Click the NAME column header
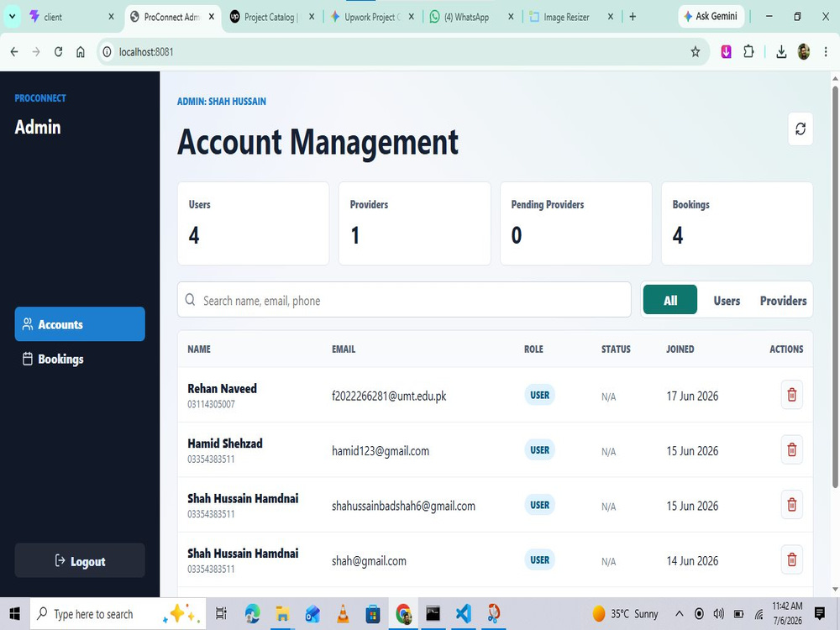The image size is (840, 630). tap(199, 349)
